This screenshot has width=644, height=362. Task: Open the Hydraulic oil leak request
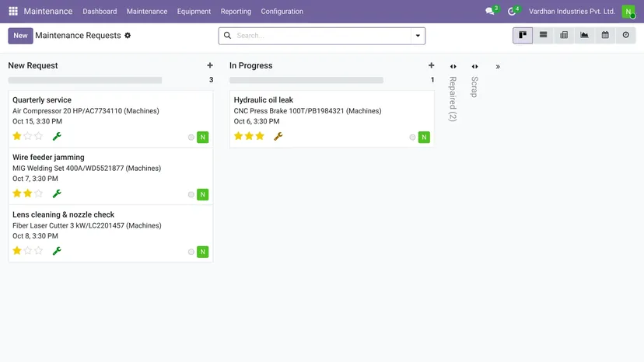[332, 119]
